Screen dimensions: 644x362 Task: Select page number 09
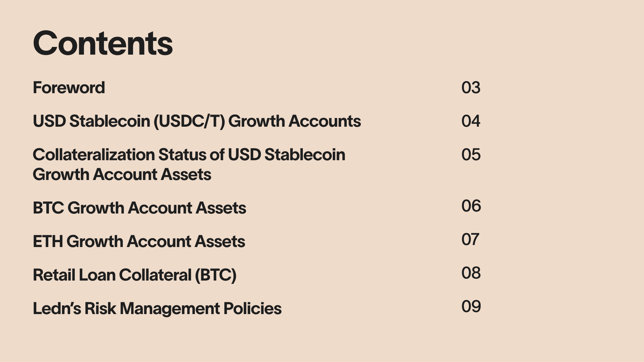point(471,307)
